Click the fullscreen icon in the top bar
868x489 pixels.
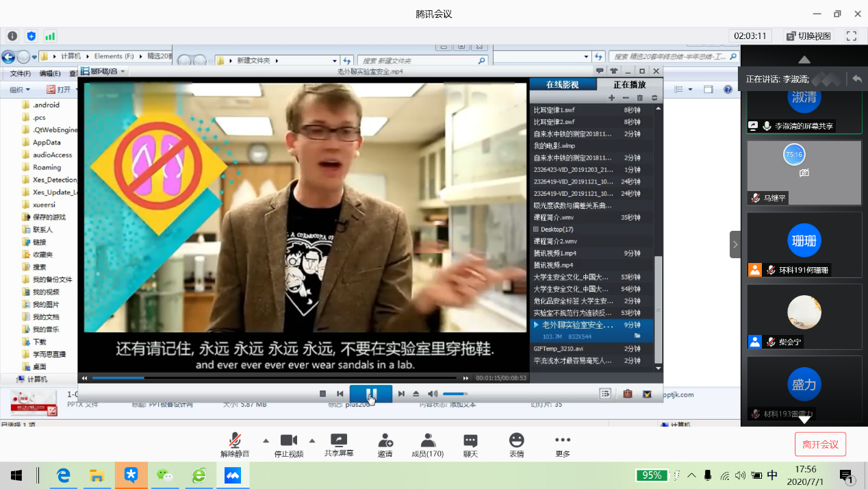pos(852,36)
